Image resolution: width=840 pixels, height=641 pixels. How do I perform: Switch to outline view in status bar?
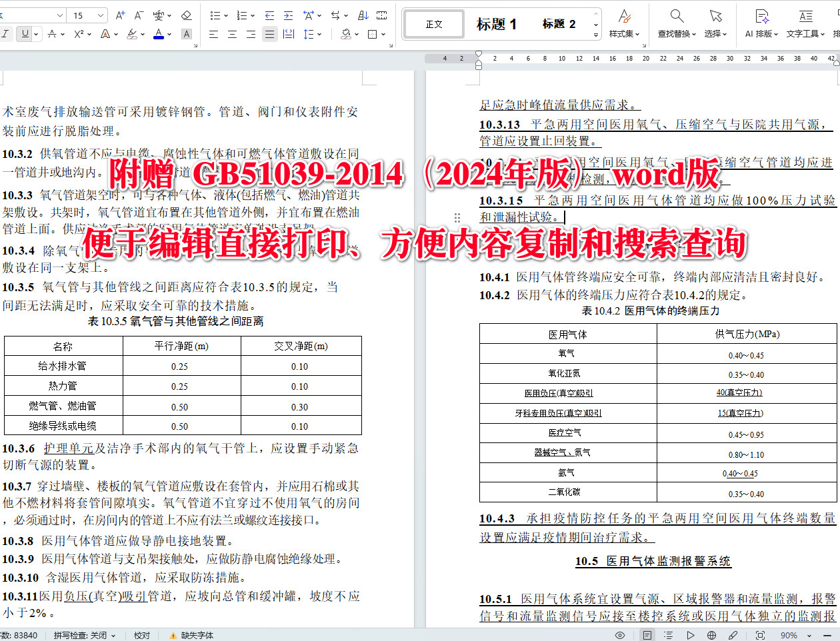669,636
